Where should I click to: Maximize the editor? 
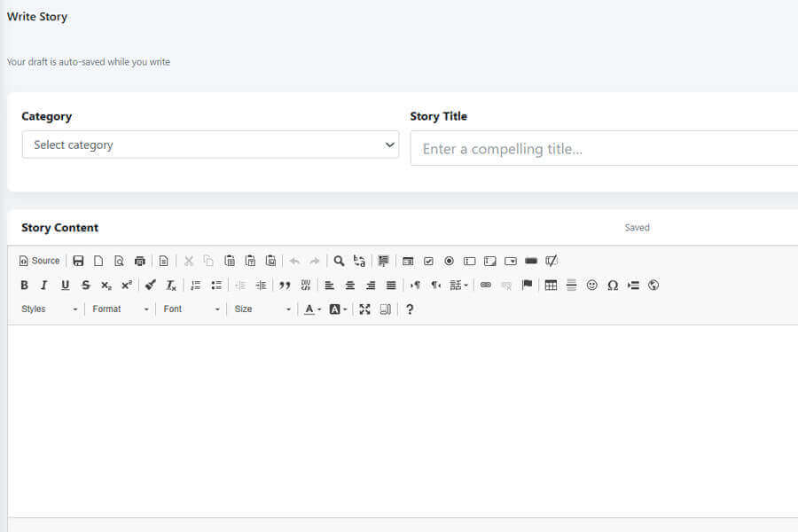pyautogui.click(x=364, y=309)
